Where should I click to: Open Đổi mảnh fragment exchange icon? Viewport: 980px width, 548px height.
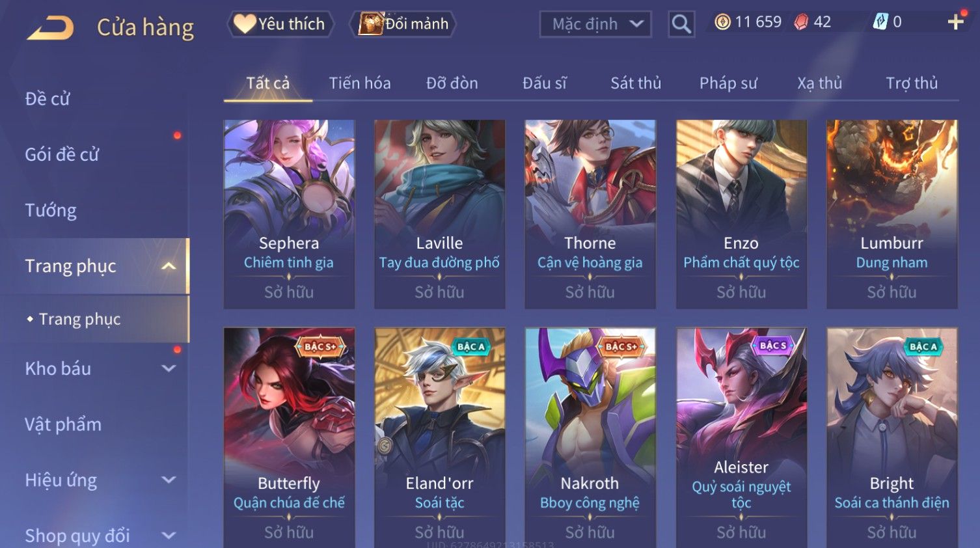pos(372,23)
